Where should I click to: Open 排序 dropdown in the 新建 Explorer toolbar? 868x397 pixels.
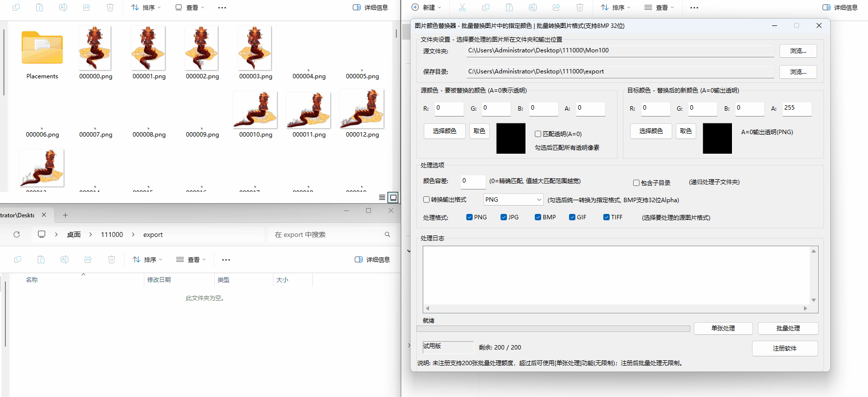tap(616, 7)
